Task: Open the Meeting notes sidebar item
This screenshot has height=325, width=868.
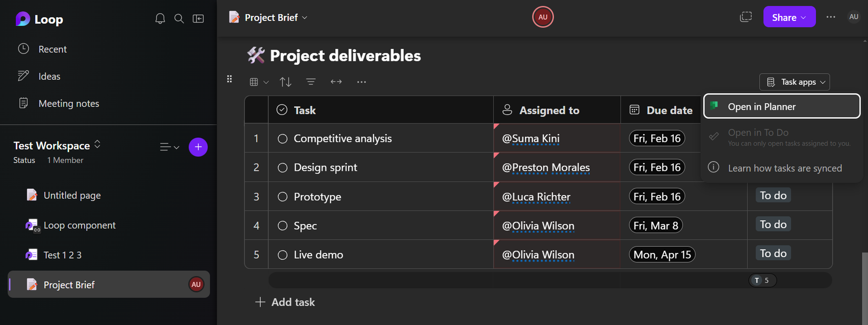Action: point(68,104)
